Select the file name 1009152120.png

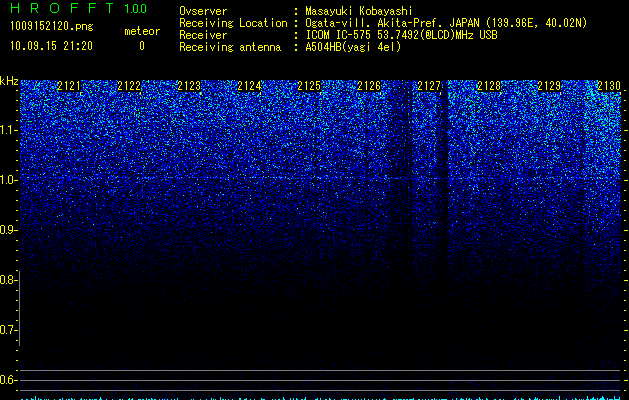52,26
